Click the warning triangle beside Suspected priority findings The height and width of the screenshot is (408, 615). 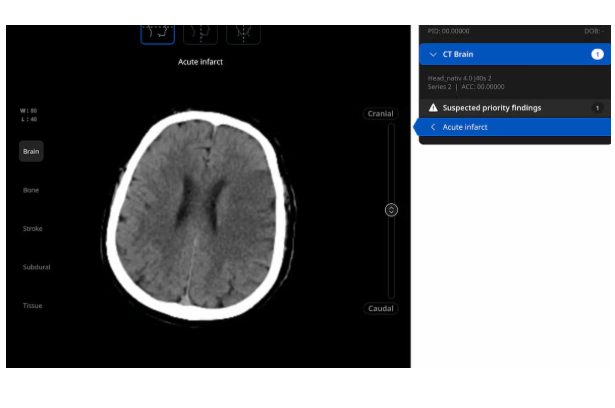[x=433, y=107]
